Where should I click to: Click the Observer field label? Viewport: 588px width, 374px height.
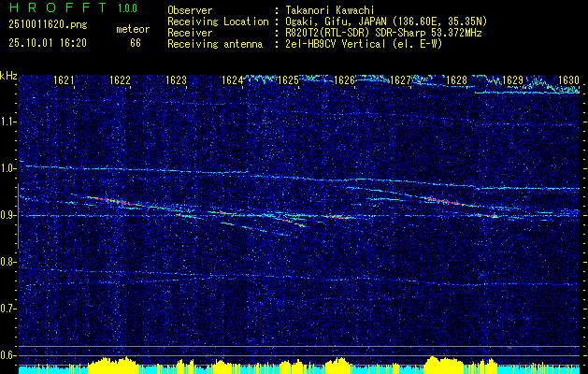pyautogui.click(x=190, y=10)
